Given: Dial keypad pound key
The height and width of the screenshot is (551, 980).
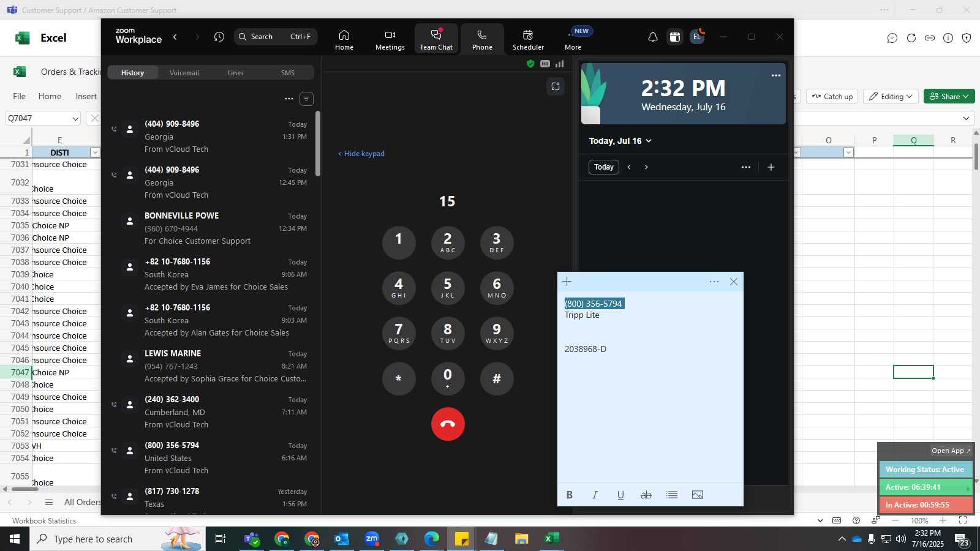Looking at the screenshot, I should point(497,378).
